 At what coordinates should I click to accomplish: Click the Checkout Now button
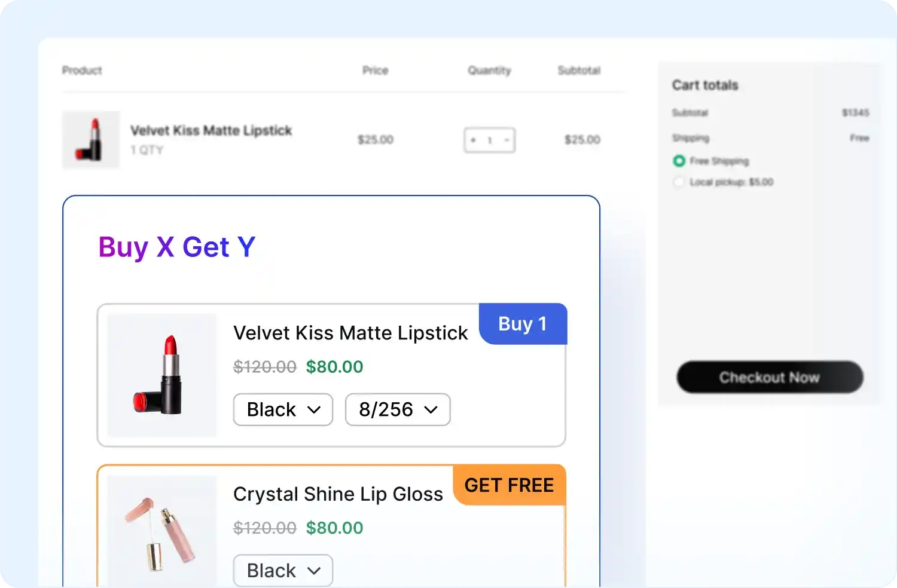click(x=770, y=377)
